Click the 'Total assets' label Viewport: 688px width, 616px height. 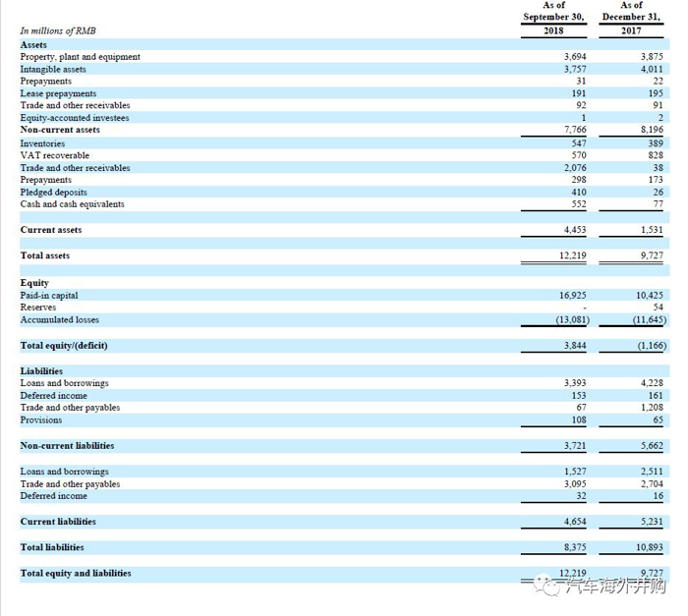(x=45, y=255)
